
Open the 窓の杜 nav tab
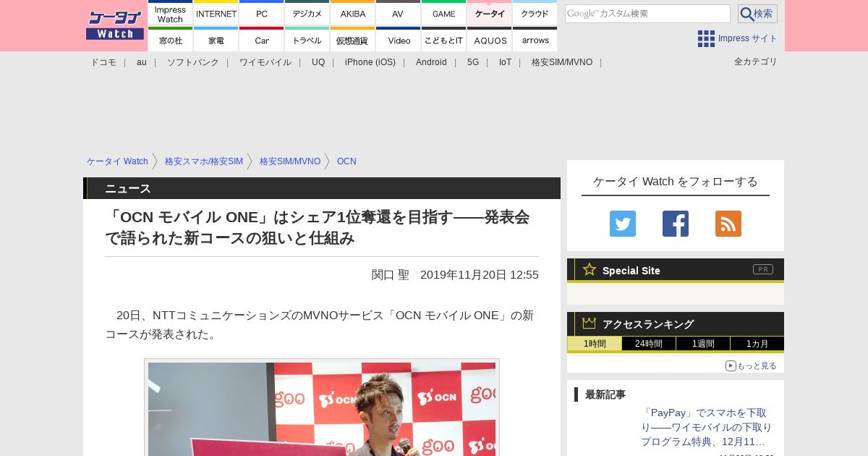(x=171, y=39)
